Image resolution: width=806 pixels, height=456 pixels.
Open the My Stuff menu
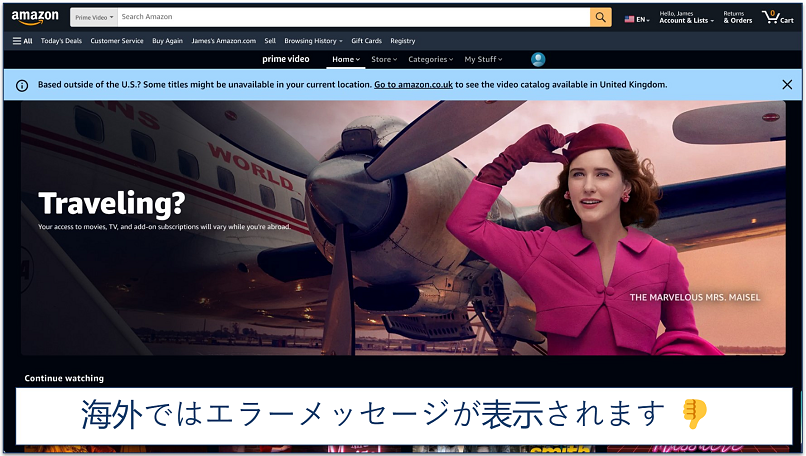(483, 59)
